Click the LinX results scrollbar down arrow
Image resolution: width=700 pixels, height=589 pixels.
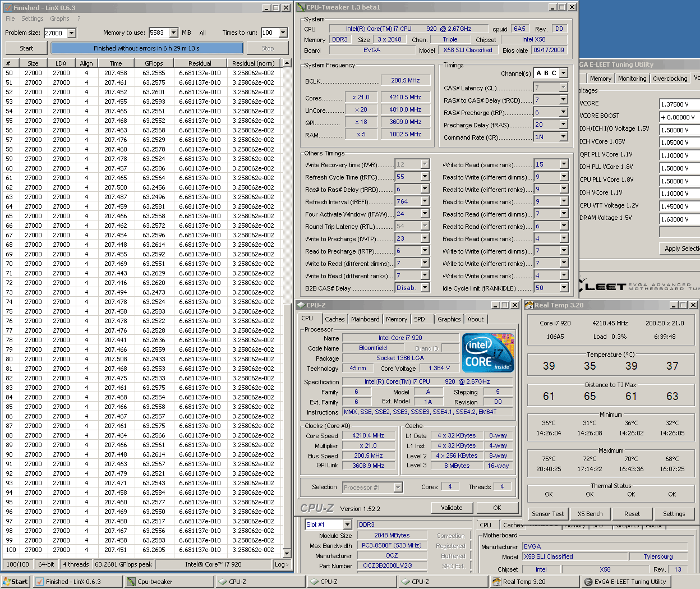tap(287, 553)
